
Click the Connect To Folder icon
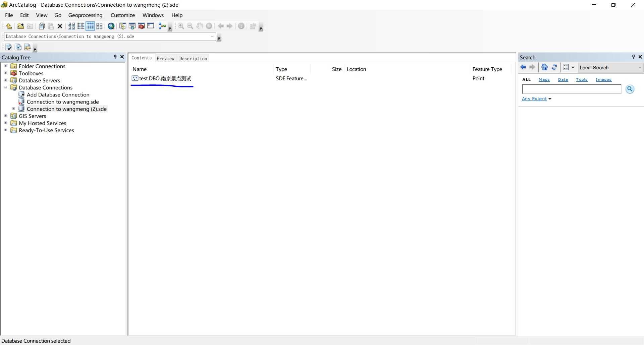20,26
